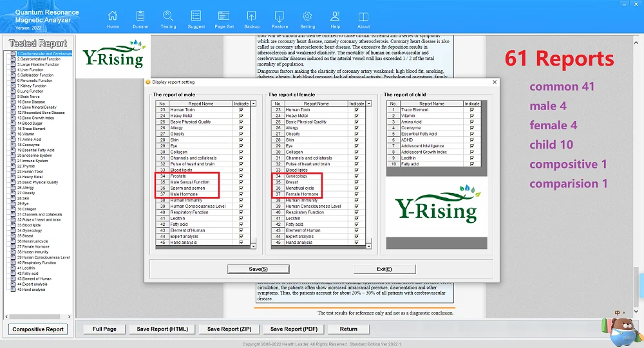Image resolution: width=644 pixels, height=348 pixels.
Task: Click the bear mascot icon at bottom right
Action: (624, 331)
